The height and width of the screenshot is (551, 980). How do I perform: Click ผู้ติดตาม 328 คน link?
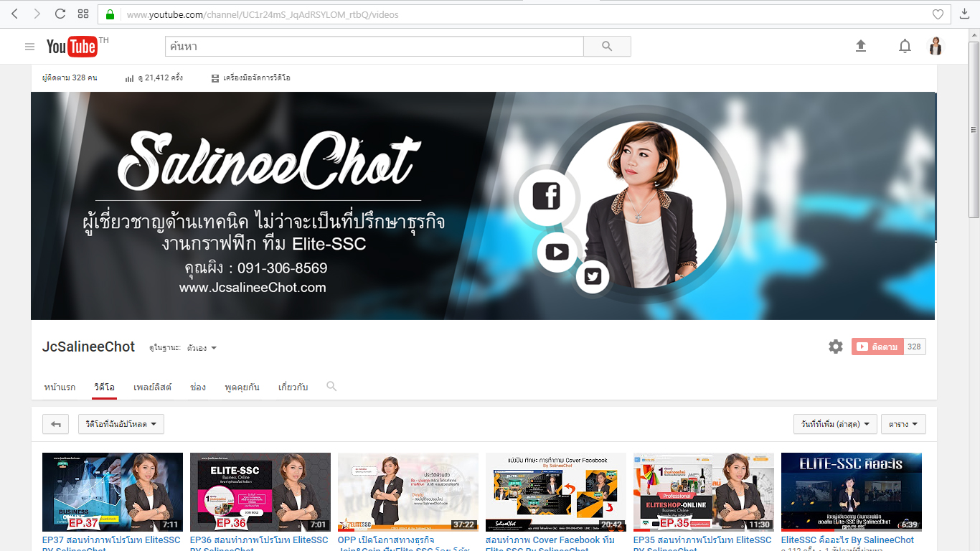(x=70, y=77)
